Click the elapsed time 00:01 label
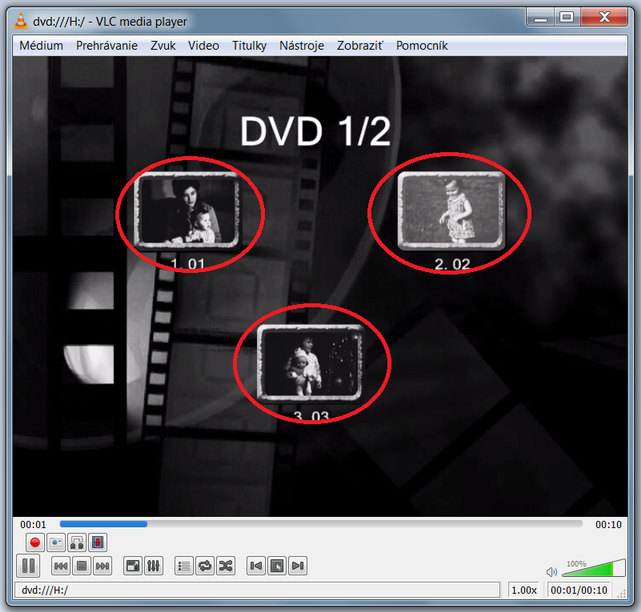Screen dimensions: 641x612 [33, 524]
